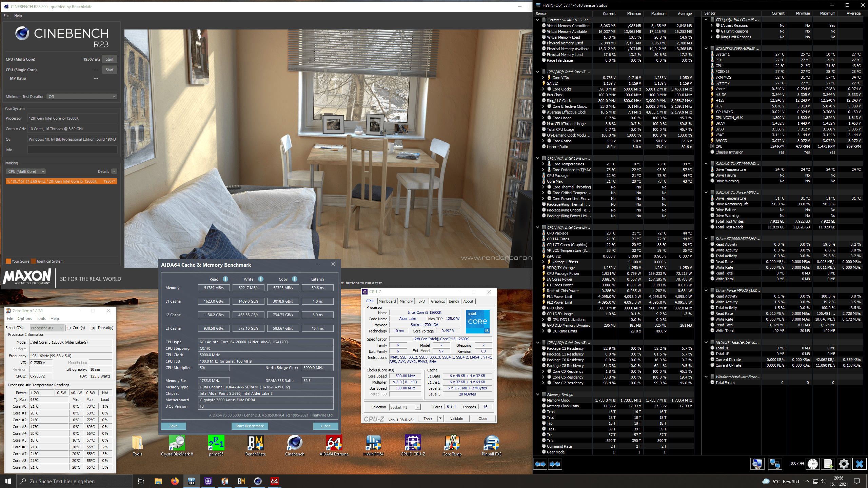Click AIDA64 Copy column info icon

[x=295, y=279]
